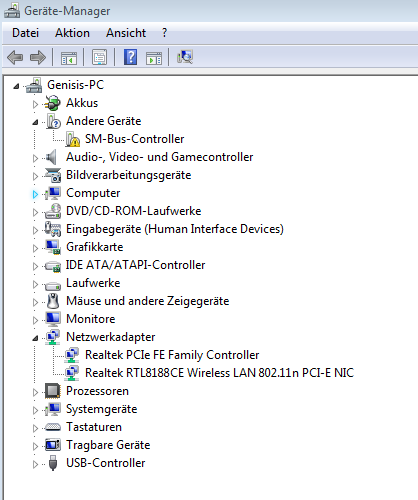Expand the Bildverarbeitungsgeräte category
Image resolution: width=418 pixels, height=500 pixels.
35,176
